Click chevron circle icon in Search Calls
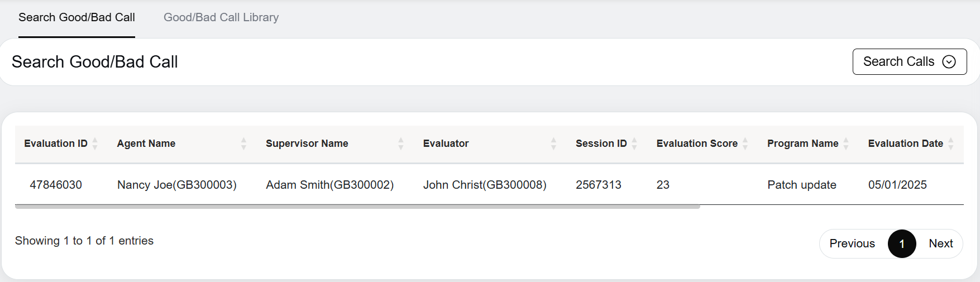 click(x=949, y=61)
